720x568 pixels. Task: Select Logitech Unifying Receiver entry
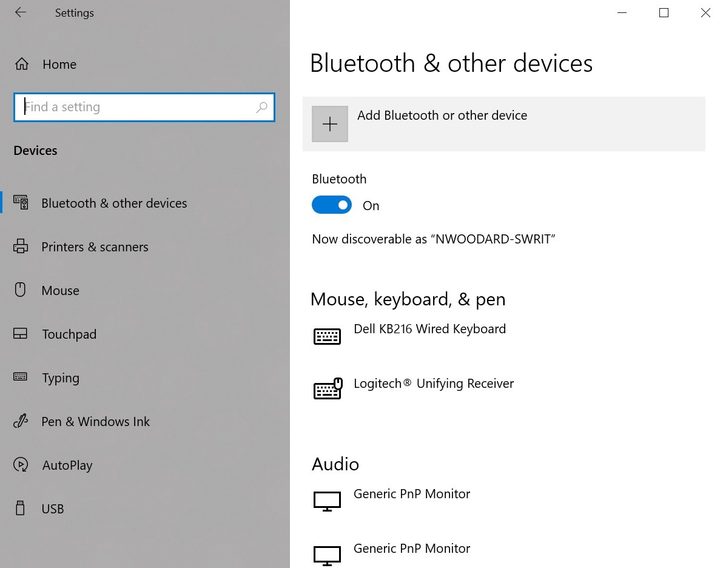[x=433, y=383]
